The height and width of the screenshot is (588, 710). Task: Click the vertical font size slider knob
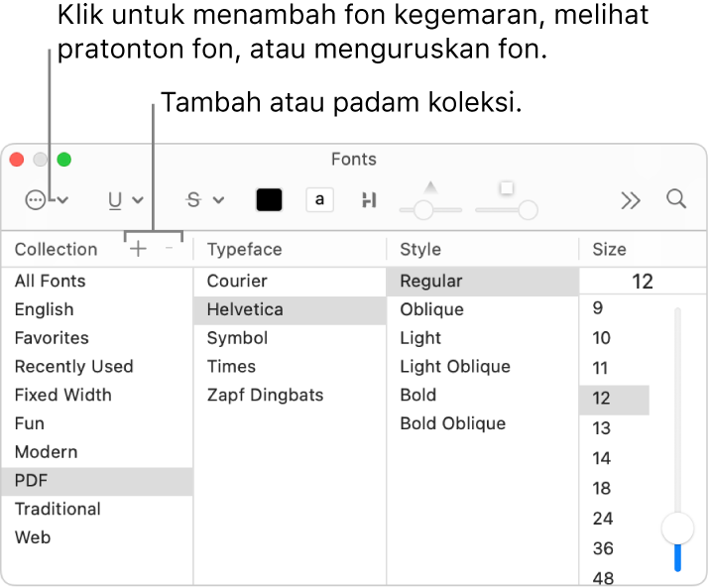coord(677,529)
